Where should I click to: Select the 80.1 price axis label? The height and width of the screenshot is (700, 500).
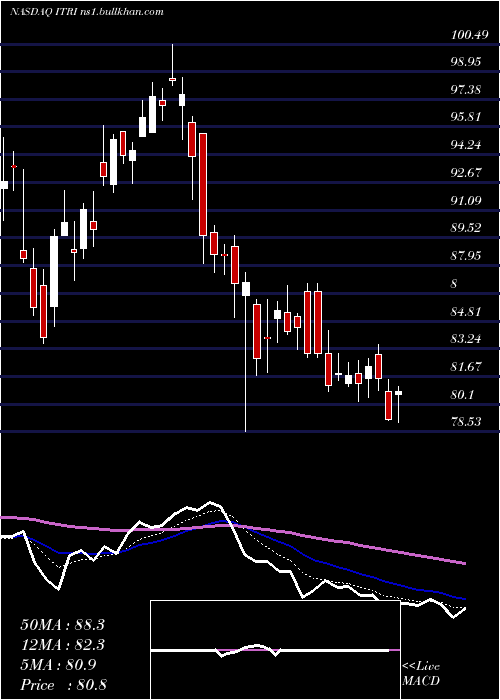pyautogui.click(x=463, y=395)
